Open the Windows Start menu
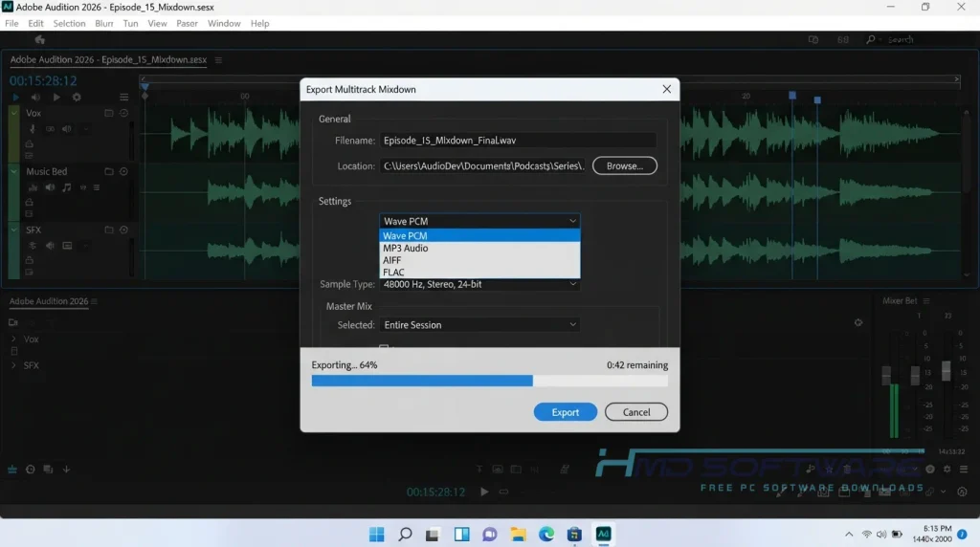980x547 pixels. coord(376,534)
